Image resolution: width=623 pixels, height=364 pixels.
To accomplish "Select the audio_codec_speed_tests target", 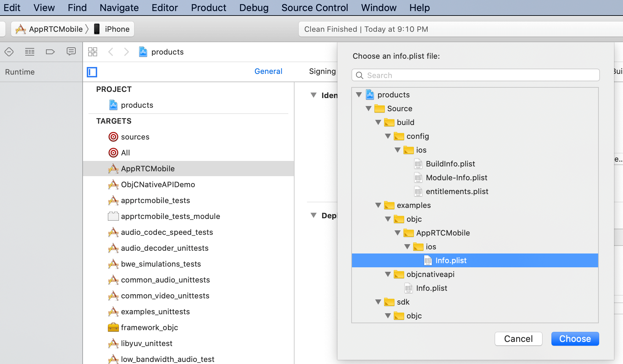I will pos(161,232).
